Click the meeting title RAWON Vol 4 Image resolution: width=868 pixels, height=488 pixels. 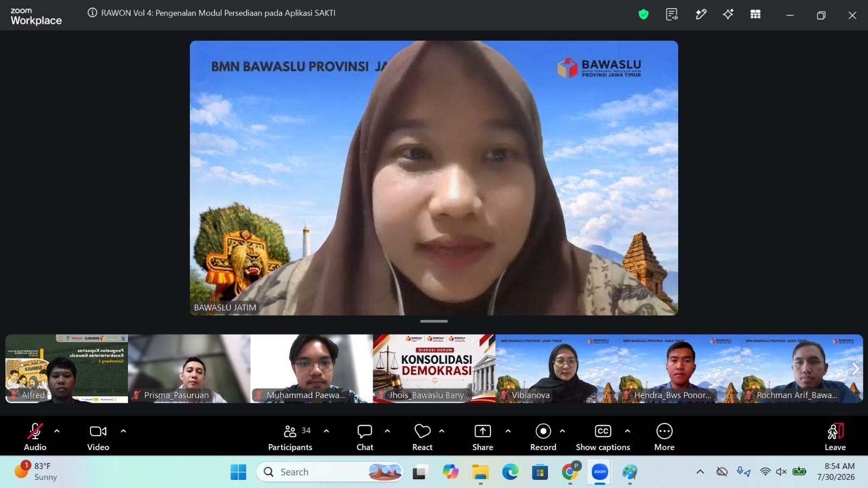[218, 13]
